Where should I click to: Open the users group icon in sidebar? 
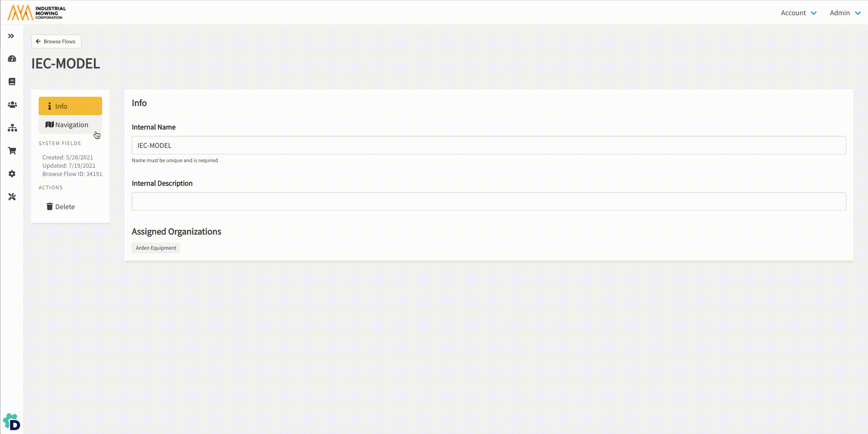12,105
